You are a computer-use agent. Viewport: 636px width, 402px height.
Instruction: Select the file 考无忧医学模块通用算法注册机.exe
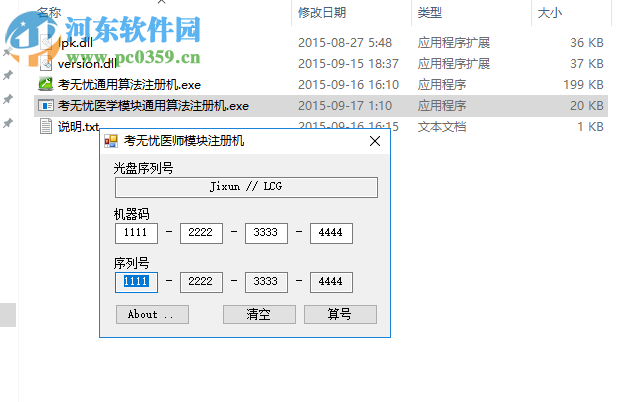[153, 105]
